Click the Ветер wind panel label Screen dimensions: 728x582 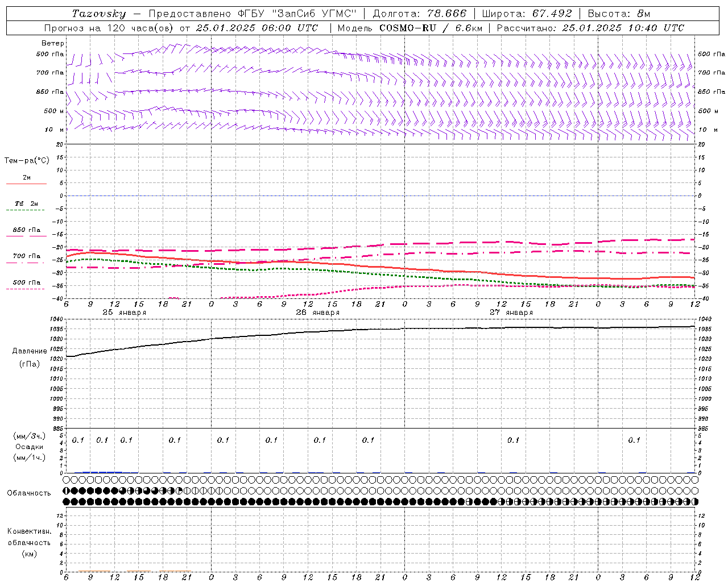coord(53,43)
